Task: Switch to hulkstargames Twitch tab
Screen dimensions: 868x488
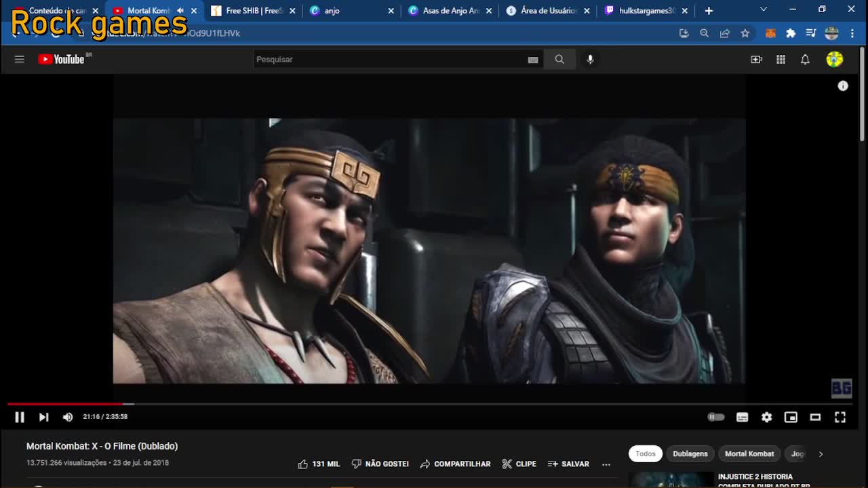Action: (646, 11)
